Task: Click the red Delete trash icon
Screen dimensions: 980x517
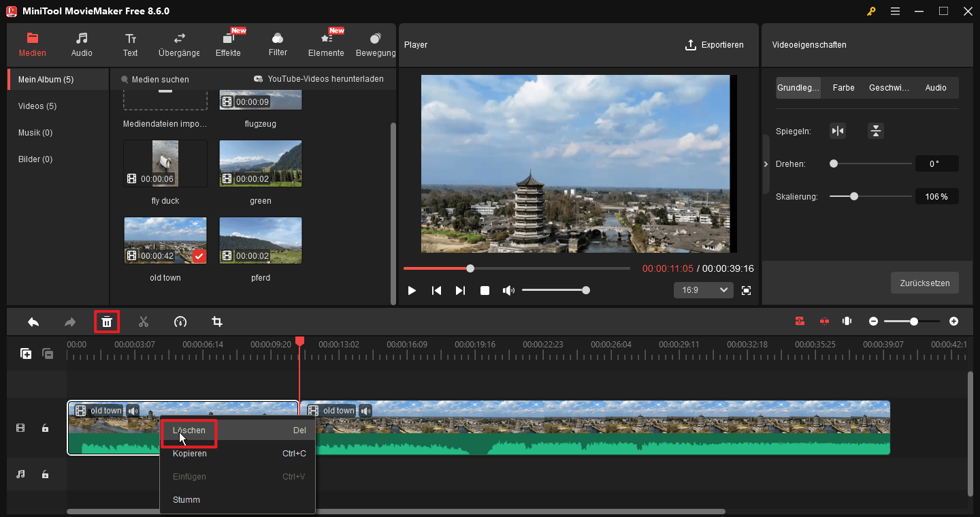Action: click(x=107, y=321)
